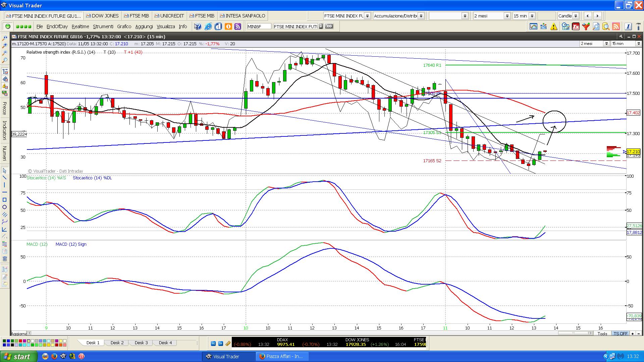Open the red TS trading system icon
Image resolution: width=644 pixels, height=362 pixels.
coord(576,26)
